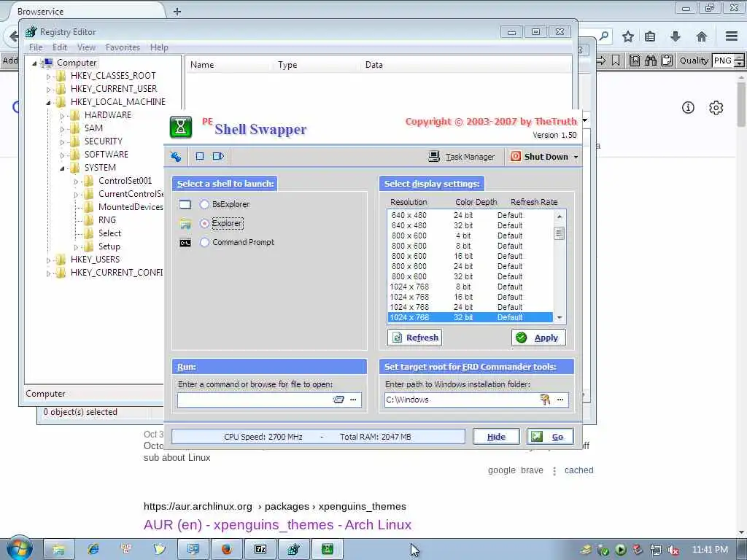
Task: Open the Shut Down dropdown arrow
Action: 576,157
